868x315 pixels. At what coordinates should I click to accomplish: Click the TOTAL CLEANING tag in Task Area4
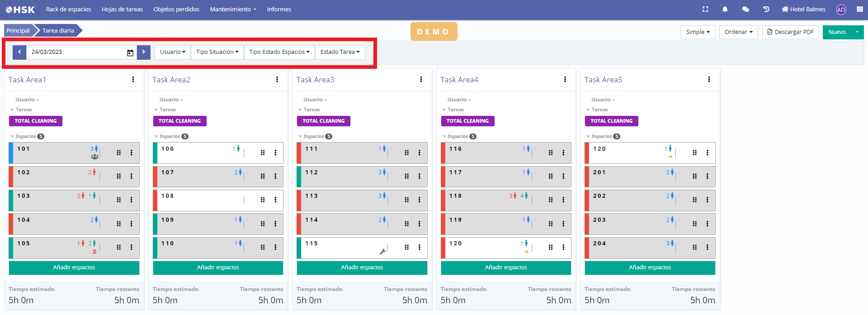click(467, 121)
